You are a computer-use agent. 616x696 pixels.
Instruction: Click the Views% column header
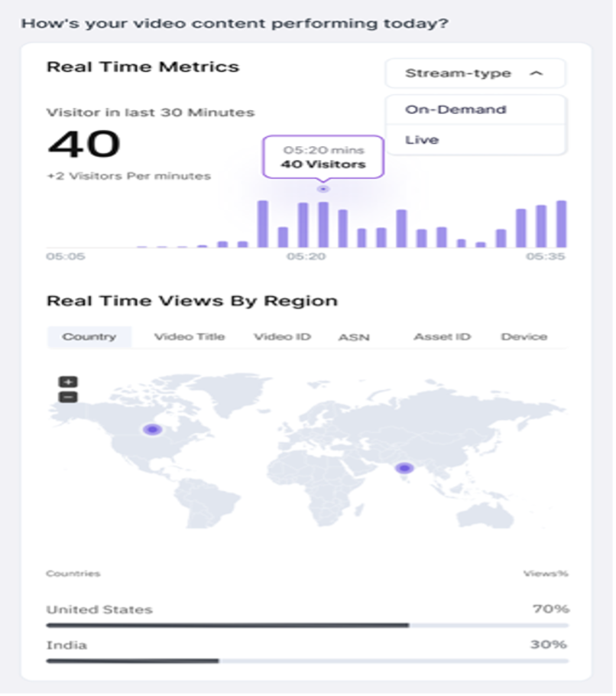(546, 574)
